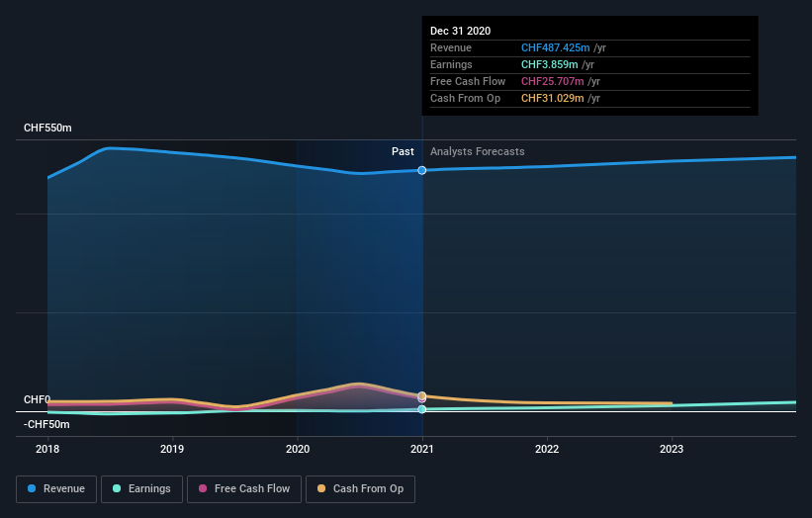The height and width of the screenshot is (518, 812).
Task: Click the 2019 x-axis label
Action: [x=172, y=449]
